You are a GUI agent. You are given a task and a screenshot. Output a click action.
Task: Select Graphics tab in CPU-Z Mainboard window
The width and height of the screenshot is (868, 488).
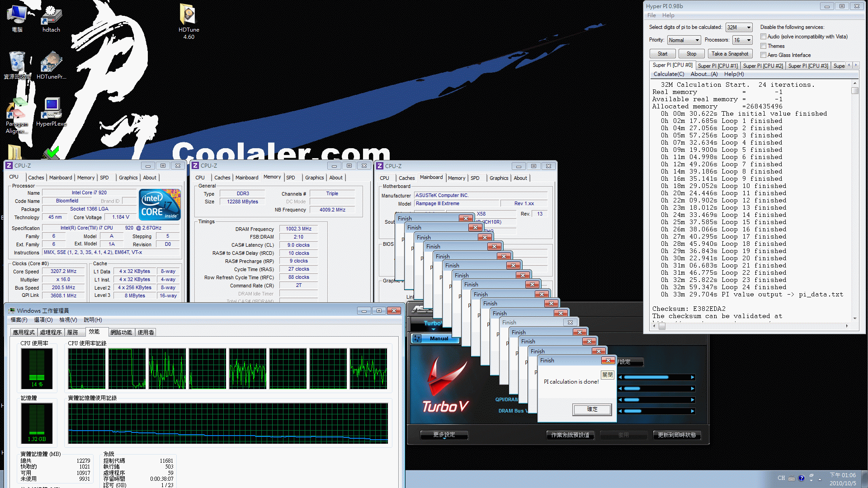499,178
